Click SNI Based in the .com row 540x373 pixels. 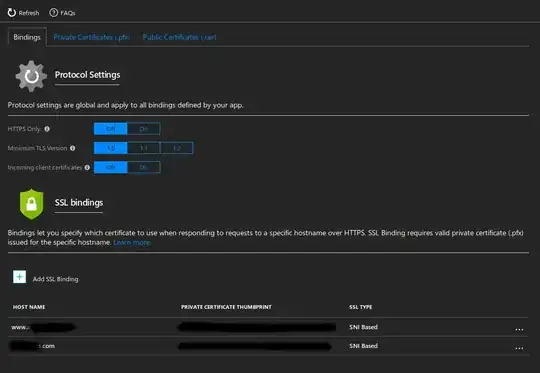point(363,345)
